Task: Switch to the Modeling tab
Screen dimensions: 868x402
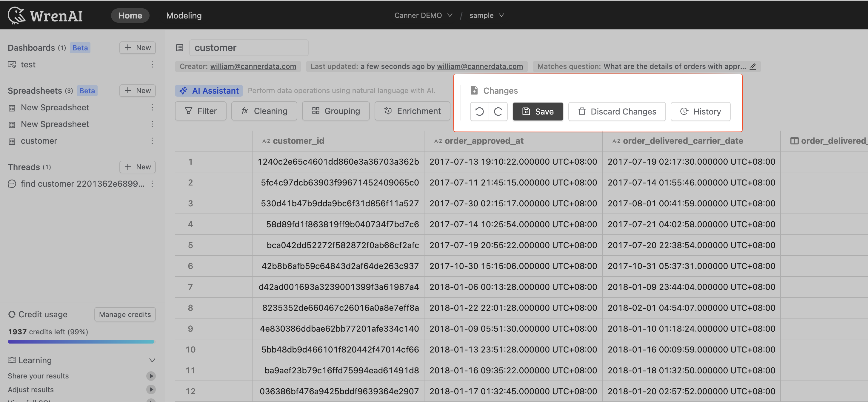Action: point(184,16)
